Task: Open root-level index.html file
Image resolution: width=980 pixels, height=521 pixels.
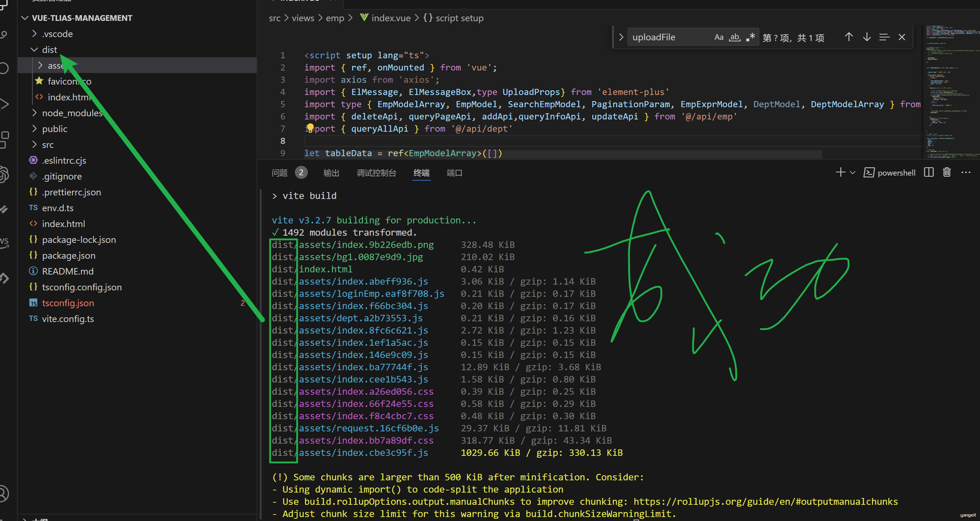Action: (x=63, y=224)
